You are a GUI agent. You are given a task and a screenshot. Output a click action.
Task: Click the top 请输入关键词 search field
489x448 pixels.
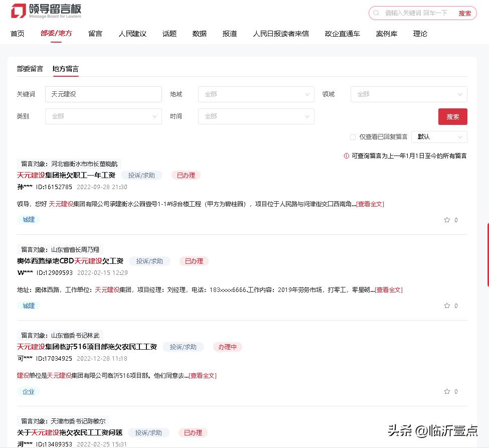point(416,13)
